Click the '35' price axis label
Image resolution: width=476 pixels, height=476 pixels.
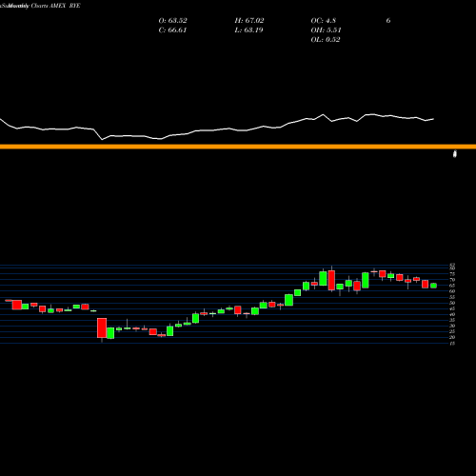pos(452,320)
